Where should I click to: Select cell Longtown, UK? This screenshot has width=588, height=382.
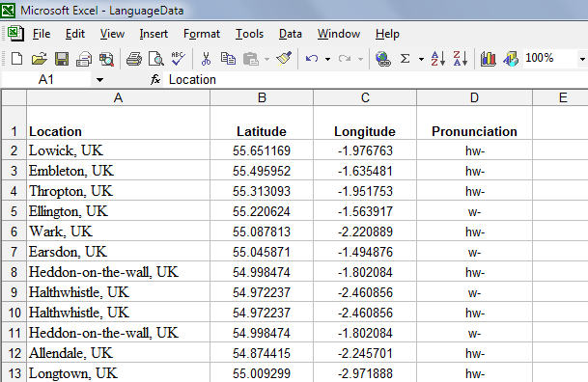118,372
